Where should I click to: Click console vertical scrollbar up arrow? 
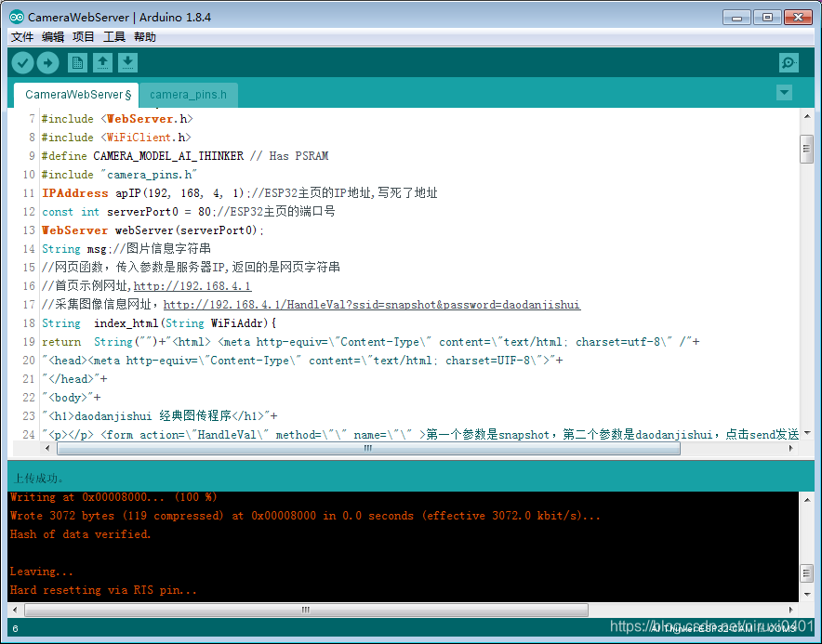(807, 500)
